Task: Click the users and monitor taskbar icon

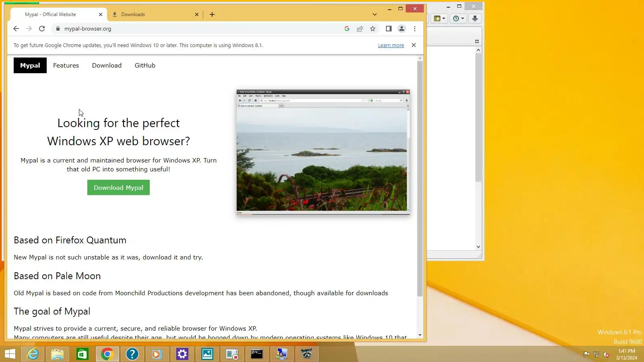Action: tap(282, 354)
